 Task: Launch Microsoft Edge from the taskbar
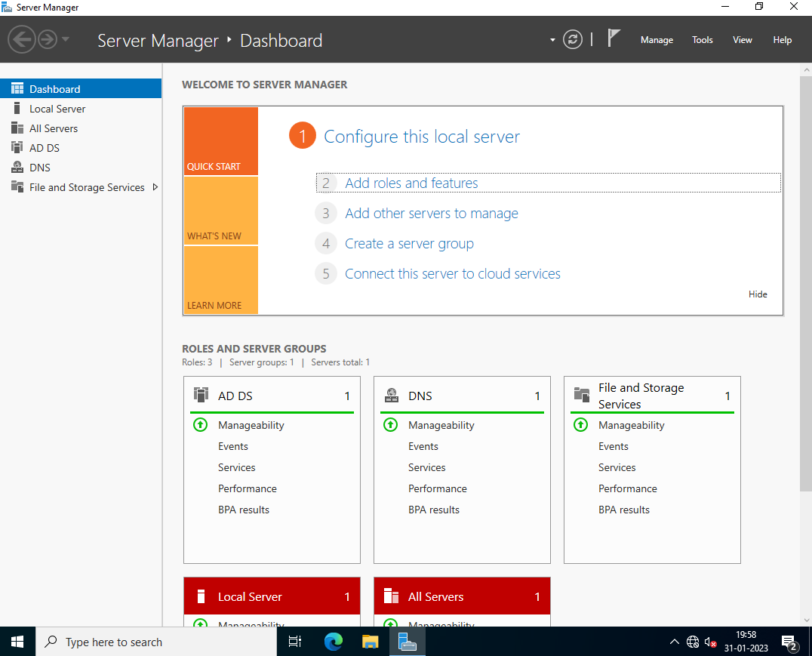[x=334, y=642]
